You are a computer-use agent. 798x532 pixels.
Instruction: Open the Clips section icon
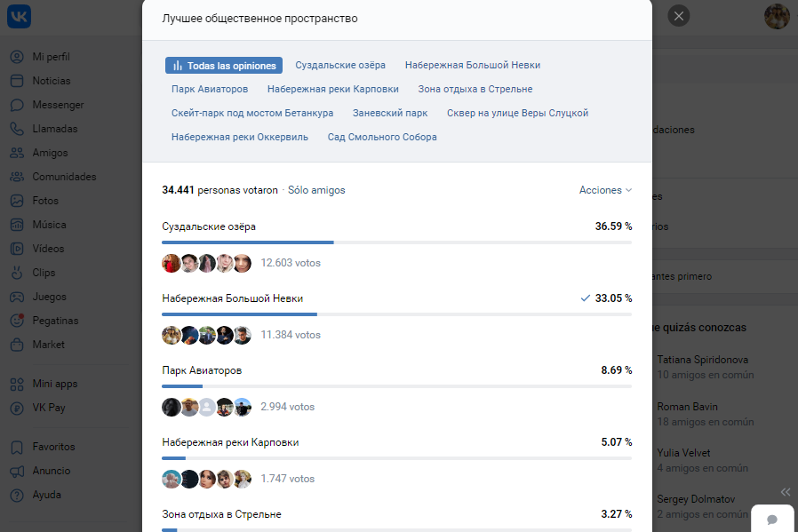point(17,273)
